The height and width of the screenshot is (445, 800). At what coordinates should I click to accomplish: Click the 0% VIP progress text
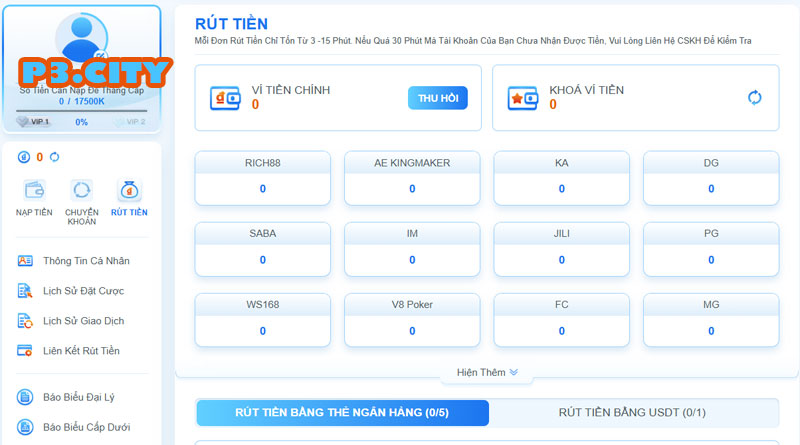[x=82, y=122]
